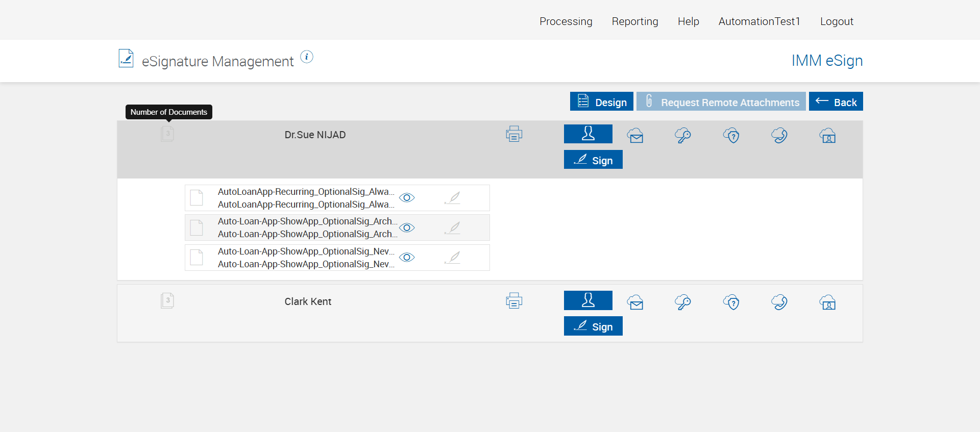Open the Reporting menu
This screenshot has width=980, height=432.
pyautogui.click(x=635, y=21)
